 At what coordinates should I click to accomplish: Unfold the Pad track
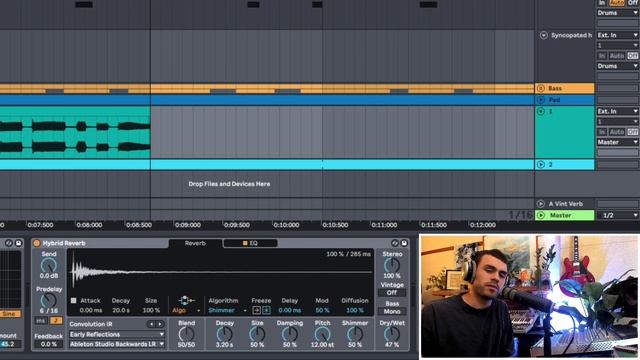click(541, 100)
